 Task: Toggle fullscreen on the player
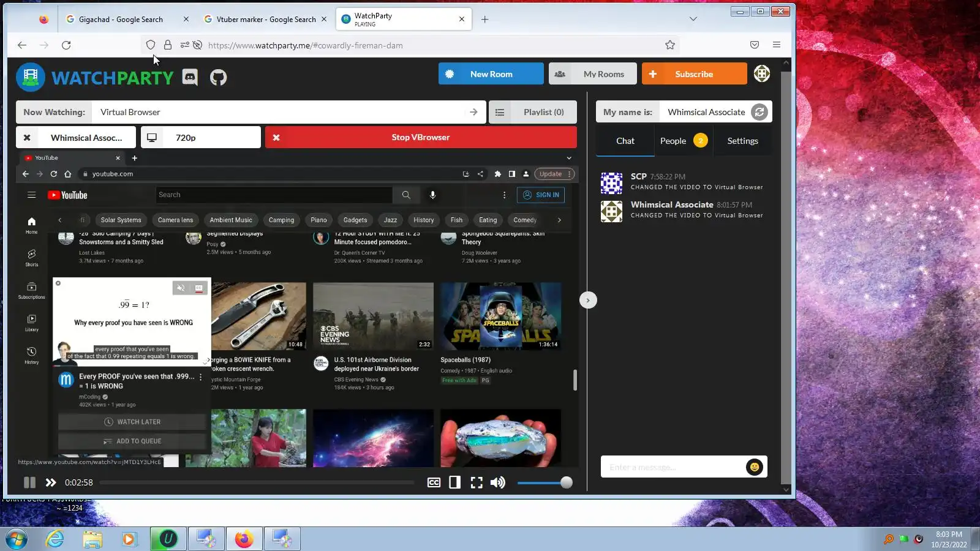point(477,482)
